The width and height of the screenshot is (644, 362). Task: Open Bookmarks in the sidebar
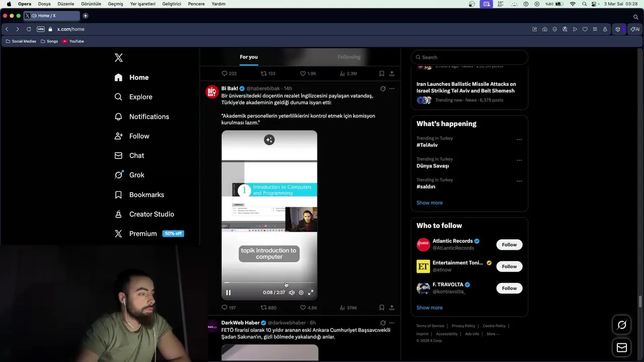139,195
